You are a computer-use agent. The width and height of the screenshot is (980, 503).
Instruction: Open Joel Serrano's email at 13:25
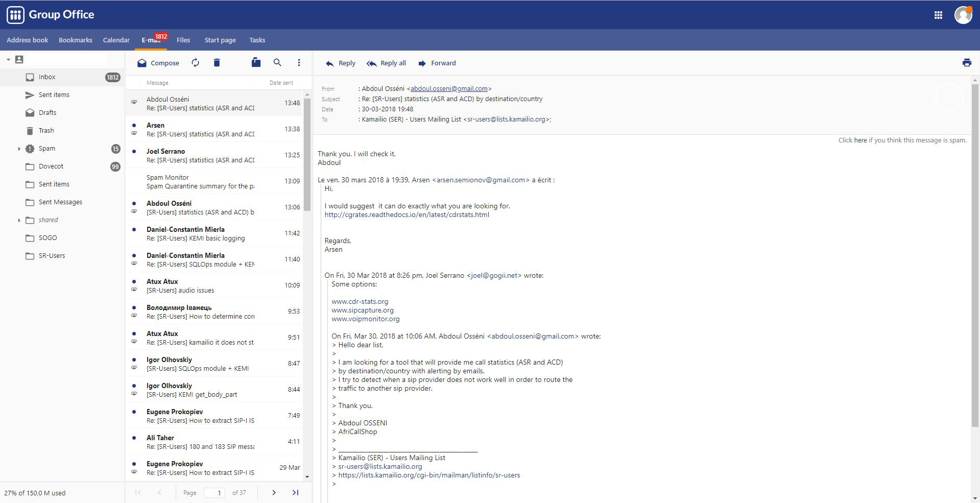214,155
